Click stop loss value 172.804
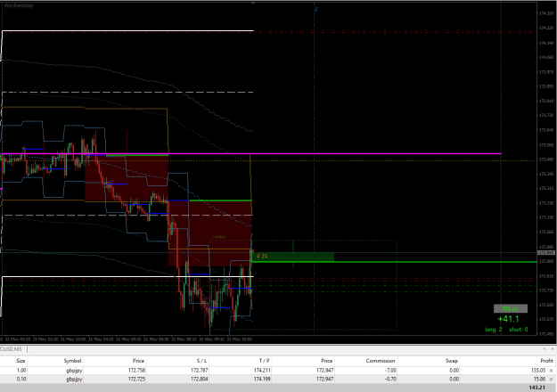557x392 pixels. [200, 380]
